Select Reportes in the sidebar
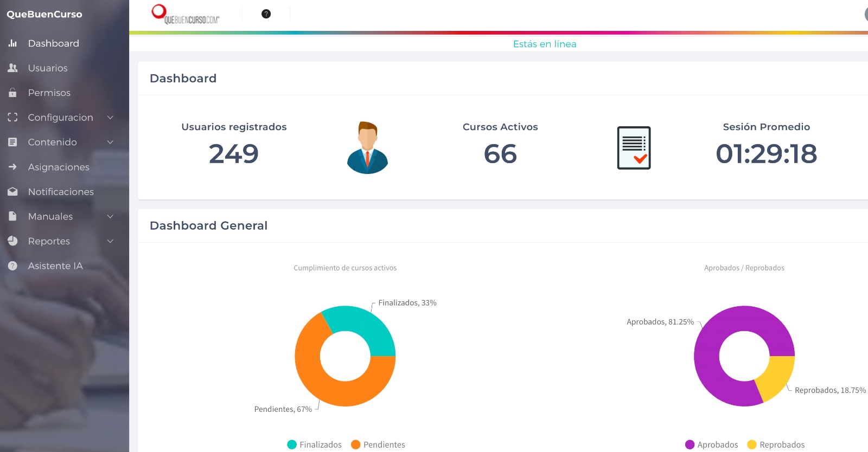 tap(49, 241)
